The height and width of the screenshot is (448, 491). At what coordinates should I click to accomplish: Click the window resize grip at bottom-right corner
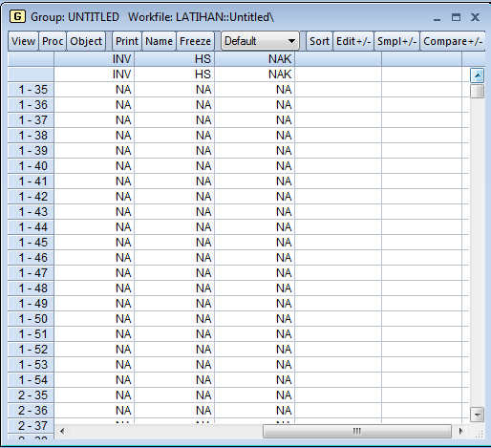[479, 434]
